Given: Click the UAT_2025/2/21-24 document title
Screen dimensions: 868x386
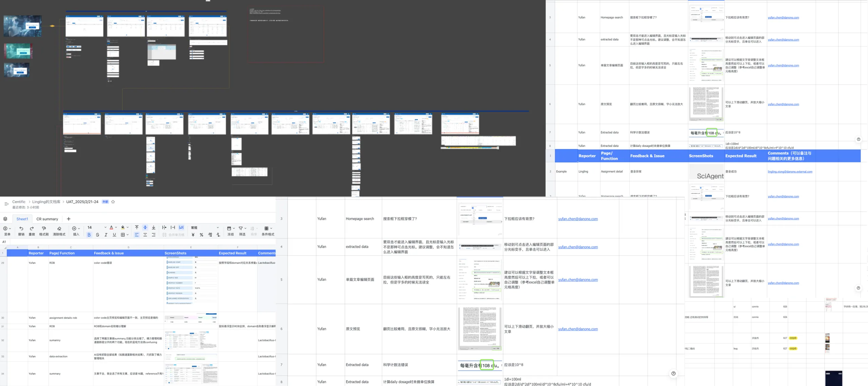Looking at the screenshot, I should coord(82,202).
